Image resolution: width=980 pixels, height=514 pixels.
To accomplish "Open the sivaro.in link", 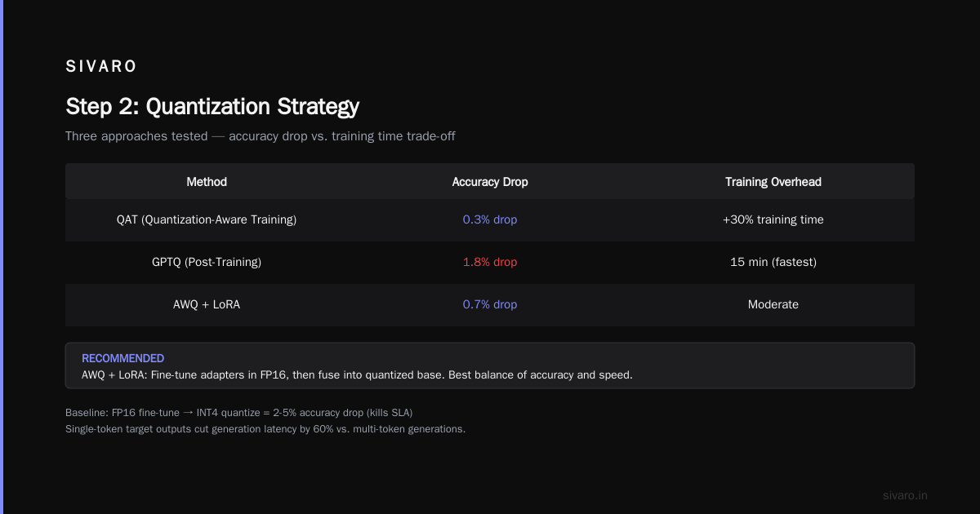I will (x=905, y=495).
